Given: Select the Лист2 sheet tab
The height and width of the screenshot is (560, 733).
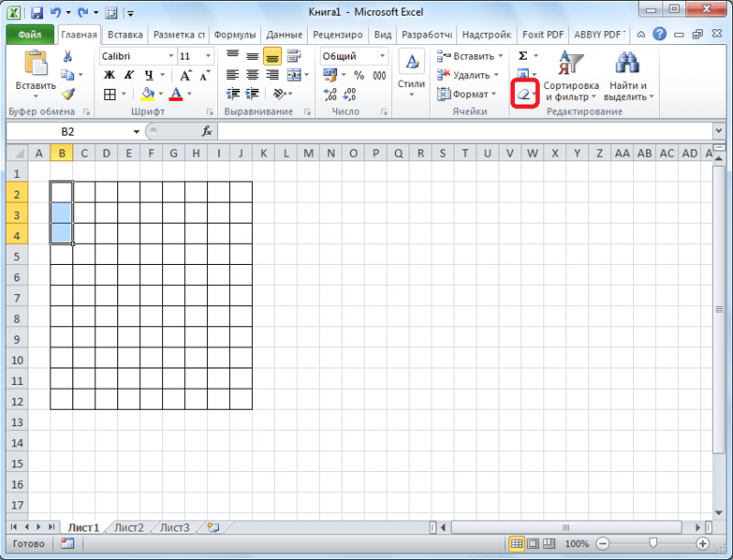Looking at the screenshot, I should 129,528.
